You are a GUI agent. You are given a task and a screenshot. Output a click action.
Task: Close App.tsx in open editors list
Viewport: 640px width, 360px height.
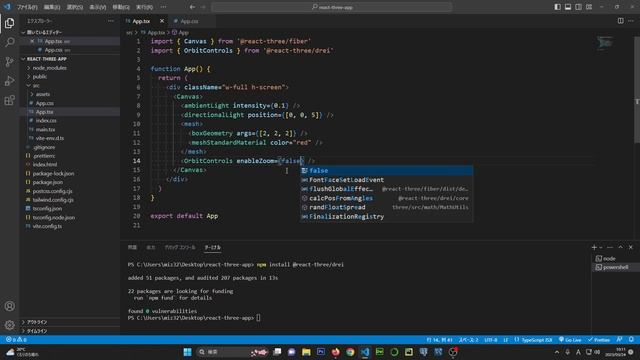[32, 41]
